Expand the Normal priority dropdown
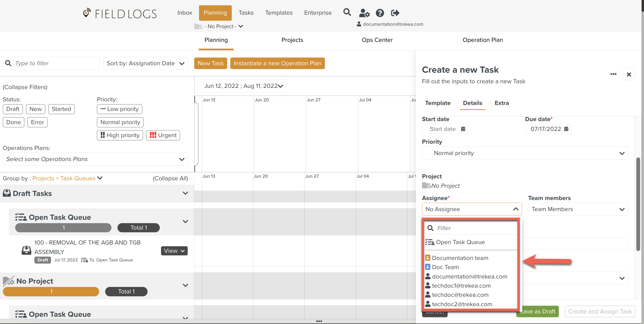 [x=525, y=153]
